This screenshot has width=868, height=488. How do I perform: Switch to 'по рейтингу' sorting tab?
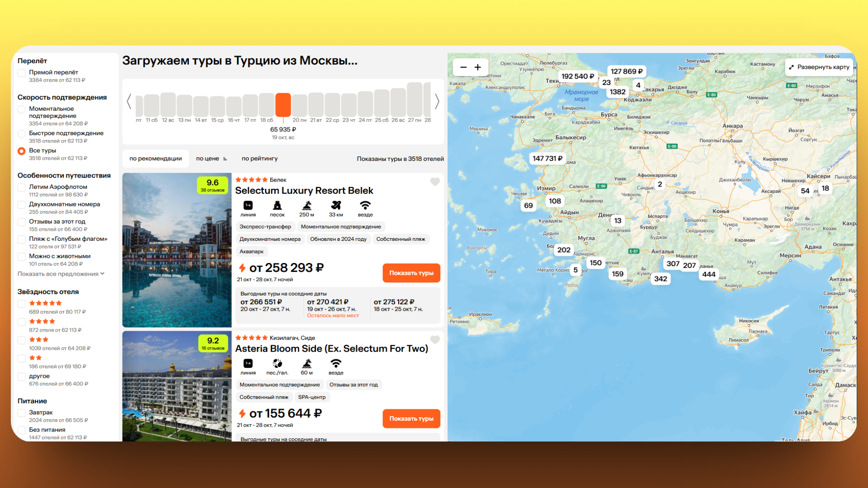pos(259,159)
